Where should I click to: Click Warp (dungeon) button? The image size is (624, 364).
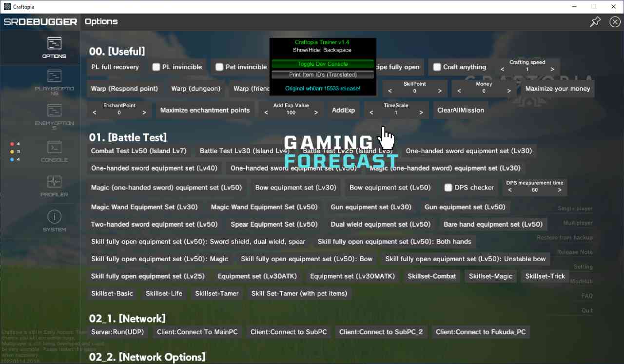(196, 89)
